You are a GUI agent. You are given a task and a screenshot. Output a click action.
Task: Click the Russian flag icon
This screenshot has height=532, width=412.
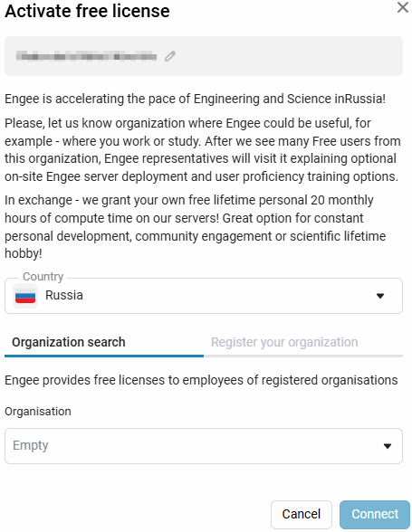coord(25,296)
